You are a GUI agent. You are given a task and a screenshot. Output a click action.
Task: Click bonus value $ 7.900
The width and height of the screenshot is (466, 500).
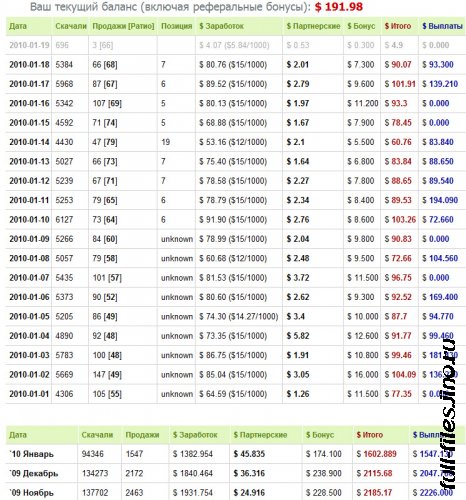(x=360, y=123)
